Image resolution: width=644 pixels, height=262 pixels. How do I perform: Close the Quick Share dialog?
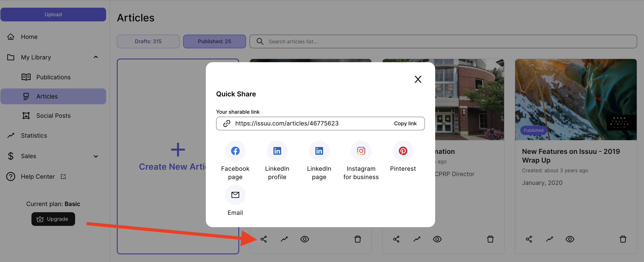point(418,79)
